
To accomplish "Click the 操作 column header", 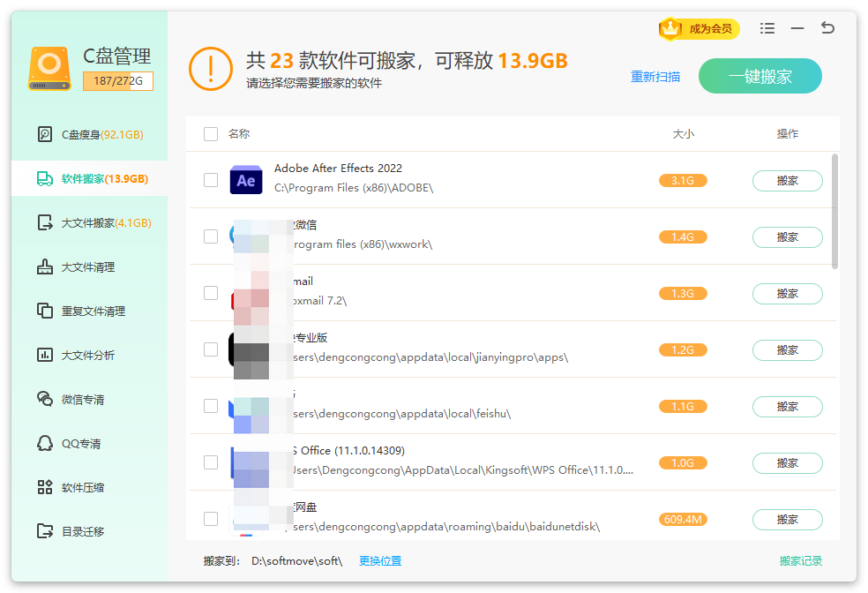I will click(787, 134).
